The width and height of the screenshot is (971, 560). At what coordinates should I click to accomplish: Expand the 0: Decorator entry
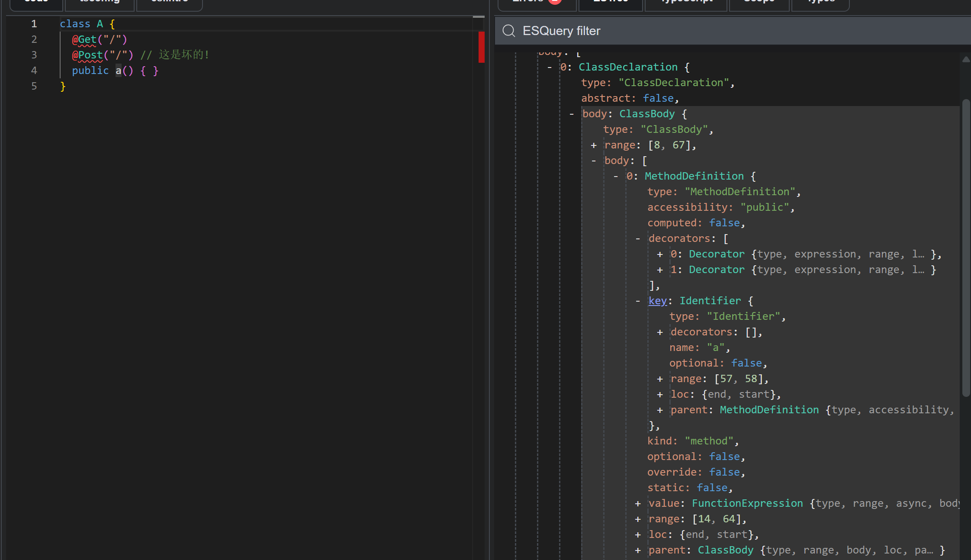pos(660,254)
